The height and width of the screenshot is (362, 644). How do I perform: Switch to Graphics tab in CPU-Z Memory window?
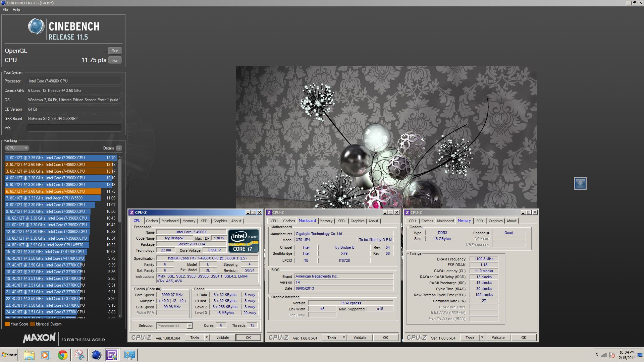pyautogui.click(x=495, y=221)
